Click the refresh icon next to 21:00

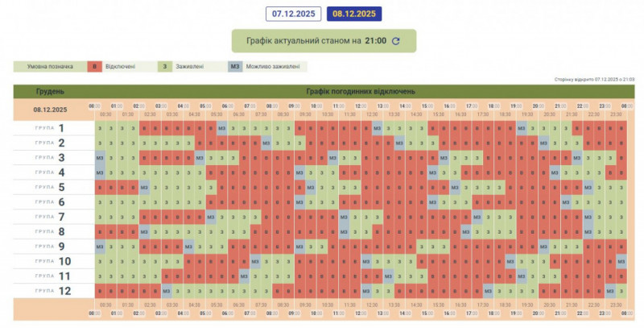tap(395, 41)
